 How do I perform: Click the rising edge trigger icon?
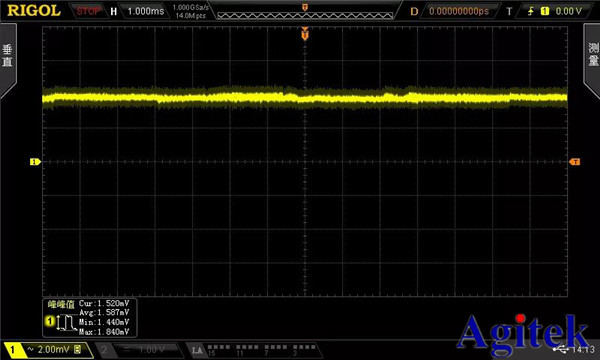531,11
